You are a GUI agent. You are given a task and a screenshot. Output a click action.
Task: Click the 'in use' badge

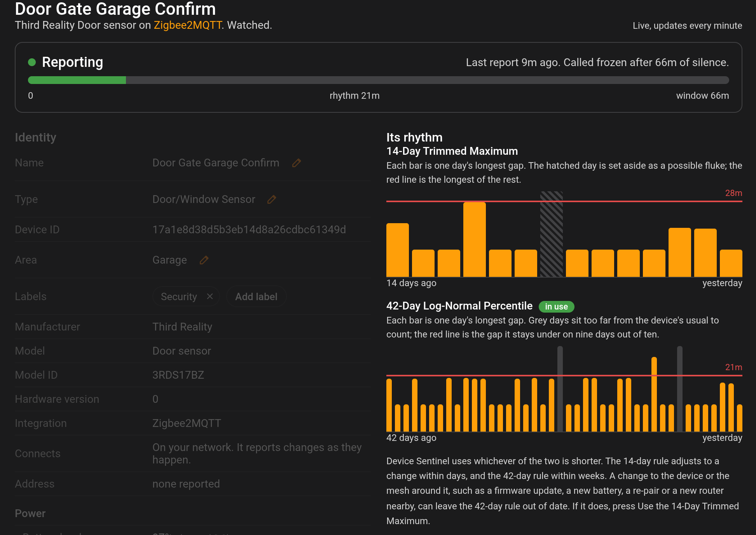[x=556, y=307]
